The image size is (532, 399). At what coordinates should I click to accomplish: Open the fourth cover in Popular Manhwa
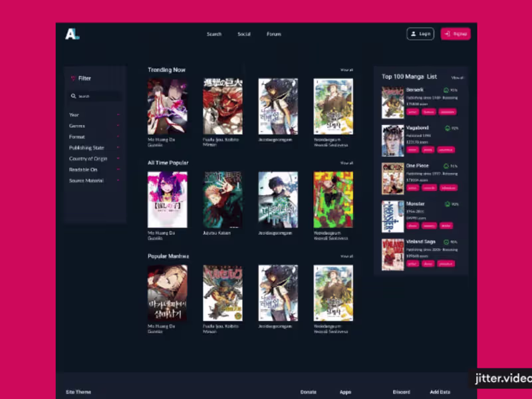[x=333, y=293]
